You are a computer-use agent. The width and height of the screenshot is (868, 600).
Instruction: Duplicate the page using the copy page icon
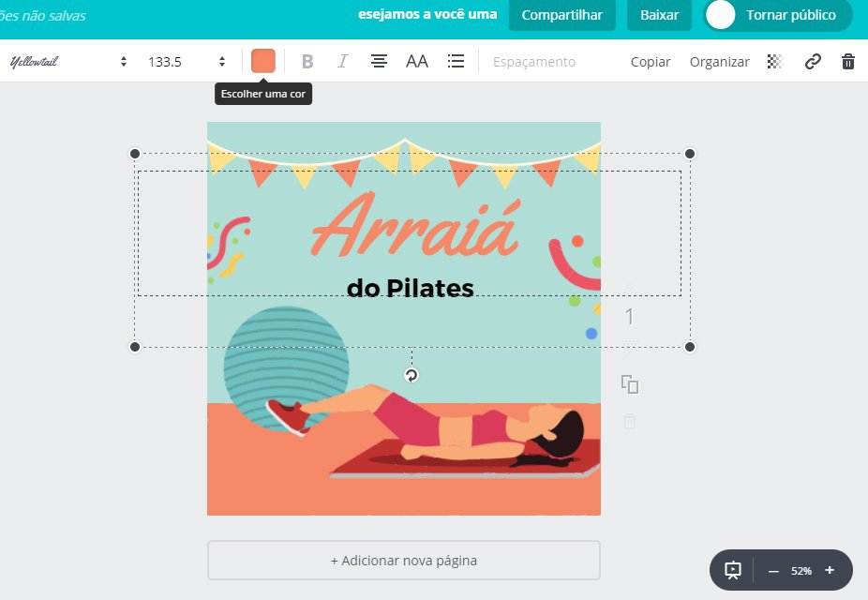(x=629, y=384)
